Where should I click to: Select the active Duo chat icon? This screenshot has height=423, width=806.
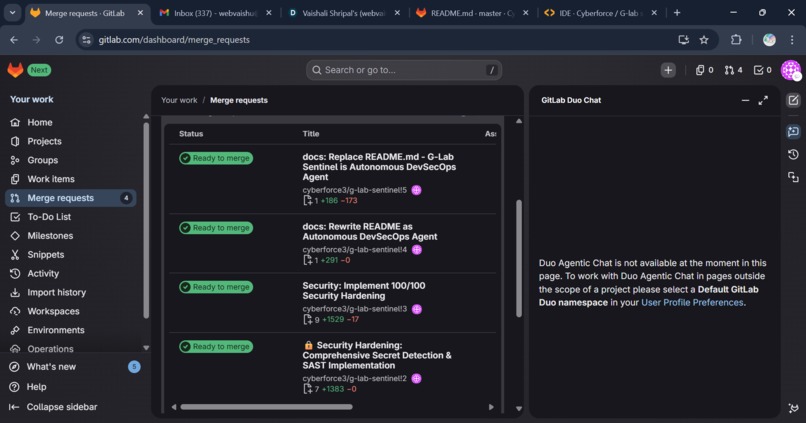(x=793, y=132)
